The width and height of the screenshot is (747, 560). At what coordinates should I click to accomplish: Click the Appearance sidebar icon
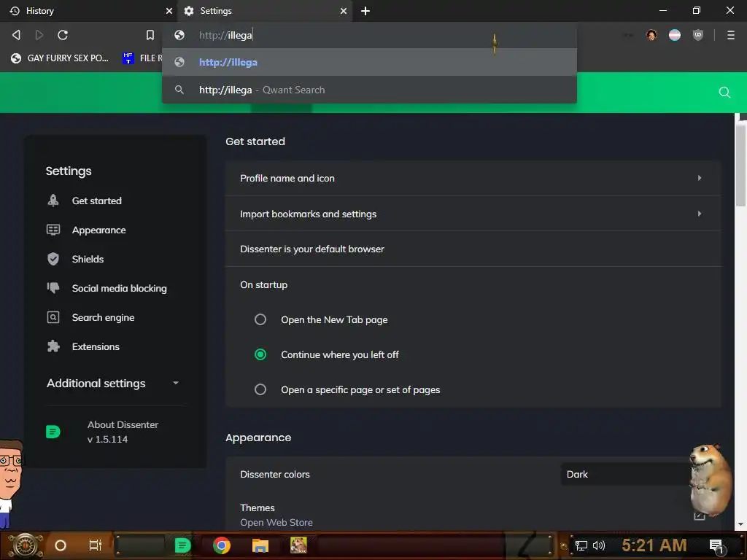point(53,230)
